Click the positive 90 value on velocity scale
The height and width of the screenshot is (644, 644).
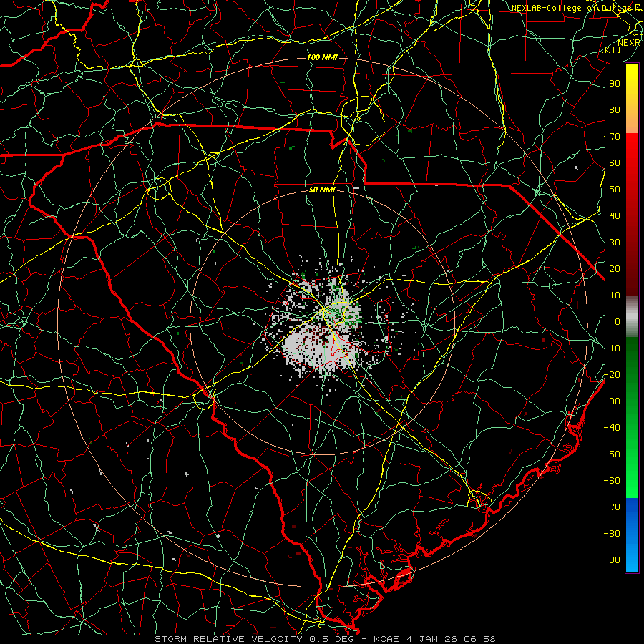615,84
